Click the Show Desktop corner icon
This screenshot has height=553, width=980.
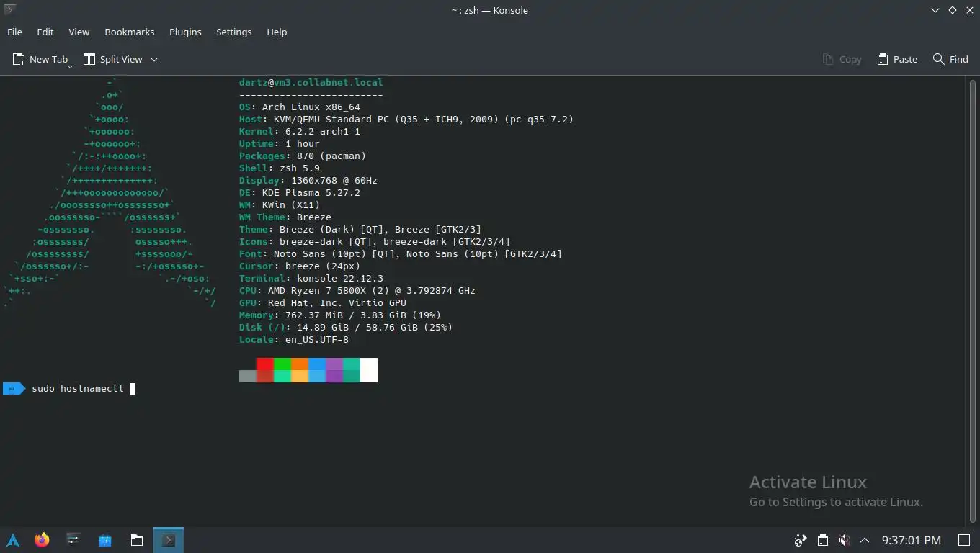tap(964, 540)
